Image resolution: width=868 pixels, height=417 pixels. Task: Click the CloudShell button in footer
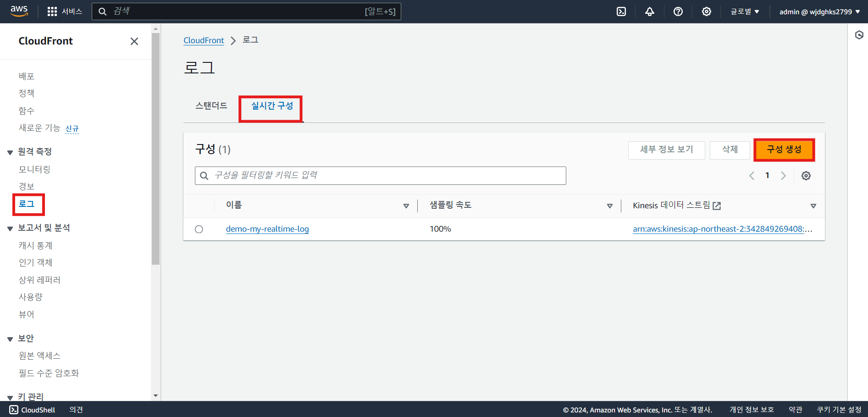[x=32, y=410]
